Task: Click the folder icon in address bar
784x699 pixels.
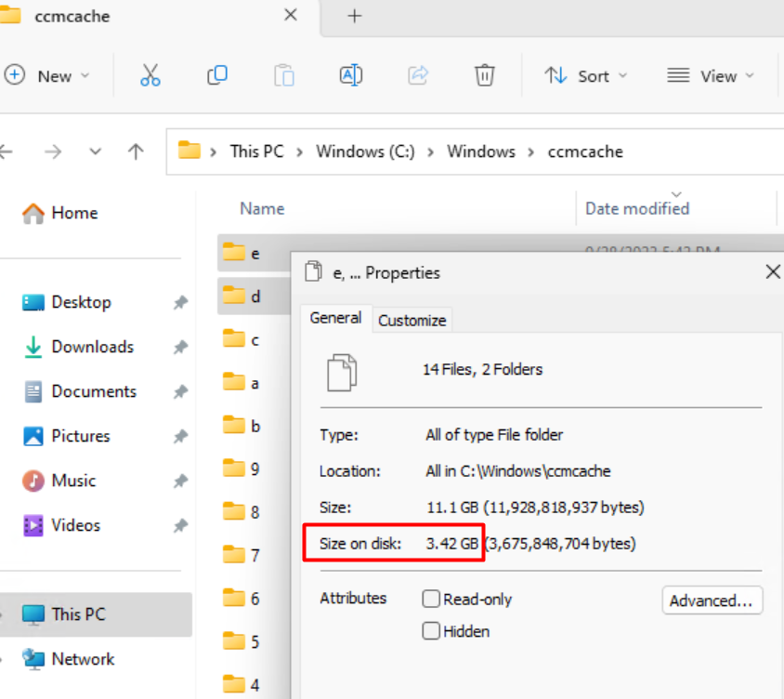Action: click(189, 150)
